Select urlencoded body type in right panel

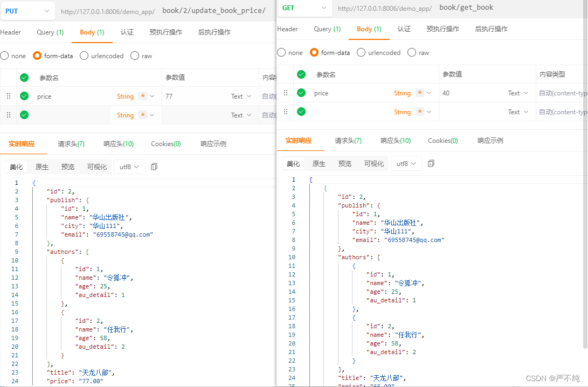pyautogui.click(x=361, y=52)
